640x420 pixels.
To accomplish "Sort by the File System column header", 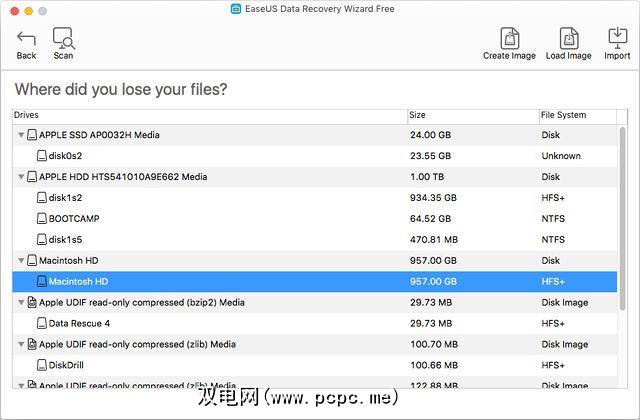I will (x=578, y=116).
